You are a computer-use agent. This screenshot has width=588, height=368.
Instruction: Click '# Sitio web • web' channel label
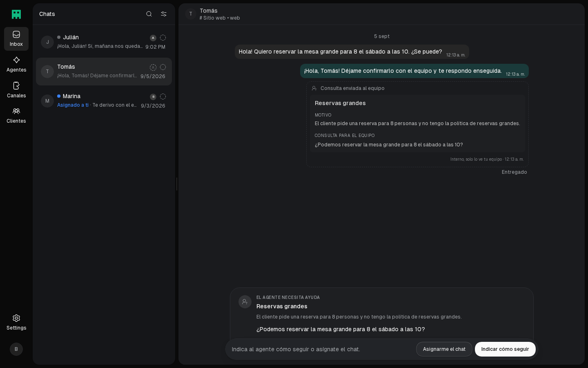[x=220, y=18]
